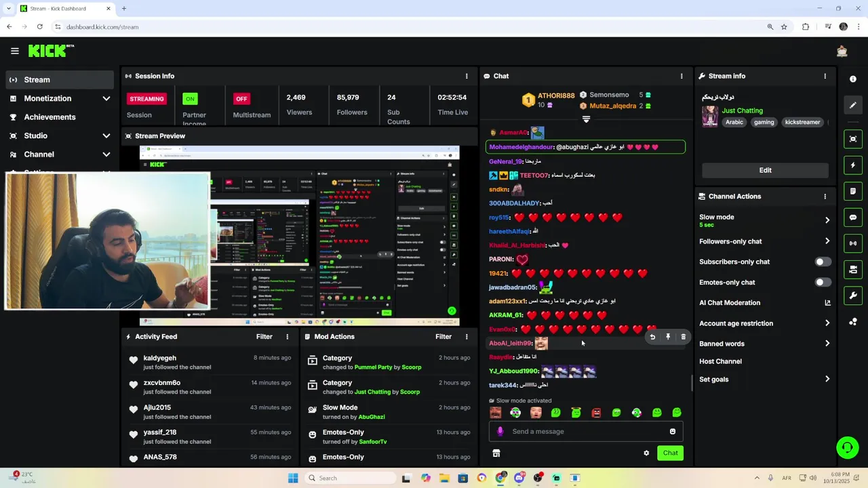Click the wrench widget icon in right toolbar

click(x=853, y=296)
